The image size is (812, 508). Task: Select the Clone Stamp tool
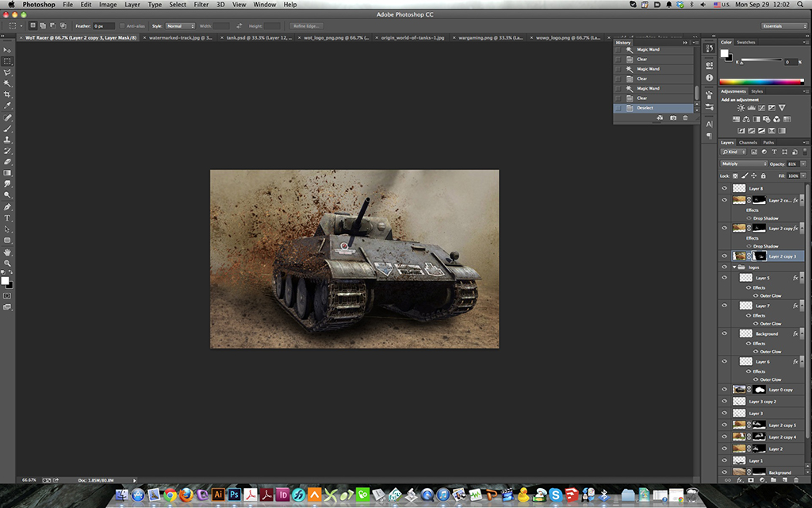(7, 140)
